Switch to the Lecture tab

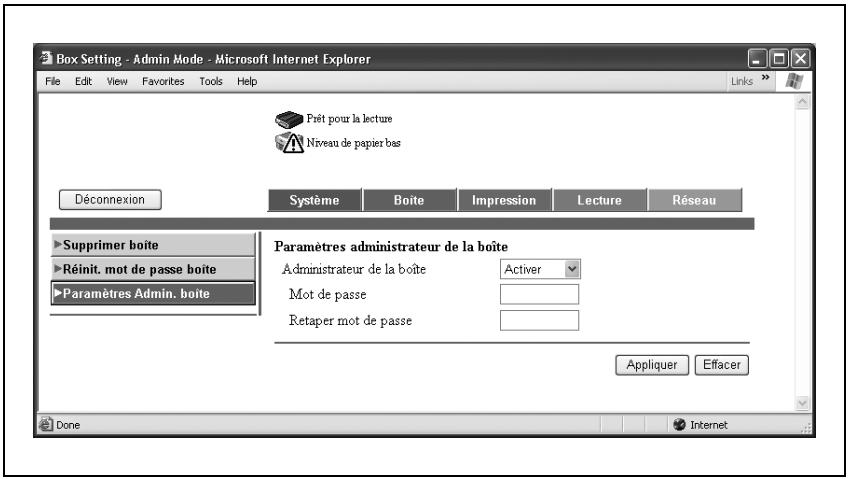599,200
